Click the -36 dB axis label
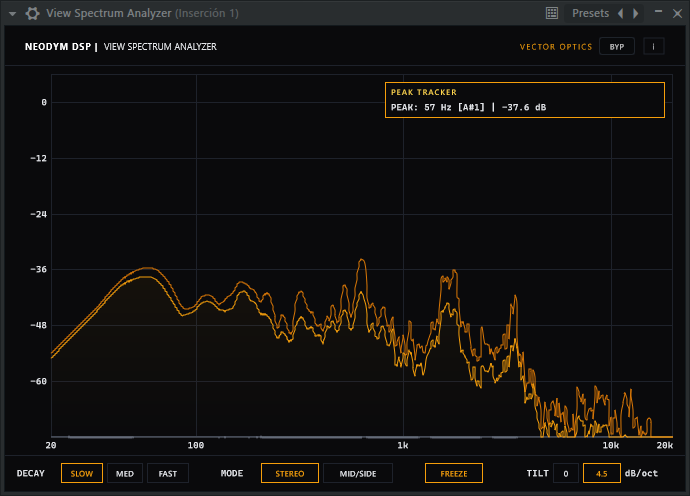The image size is (690, 496). (x=38, y=269)
